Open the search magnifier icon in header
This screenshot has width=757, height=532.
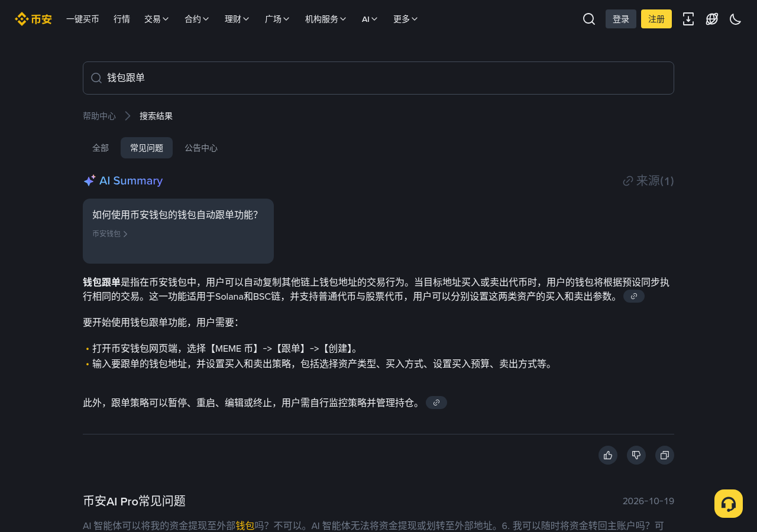point(589,19)
